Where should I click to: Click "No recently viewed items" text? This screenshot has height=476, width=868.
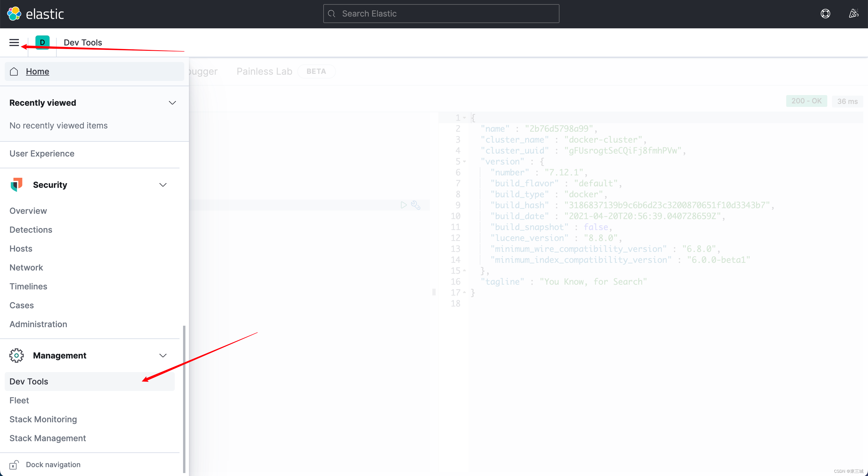pyautogui.click(x=59, y=125)
